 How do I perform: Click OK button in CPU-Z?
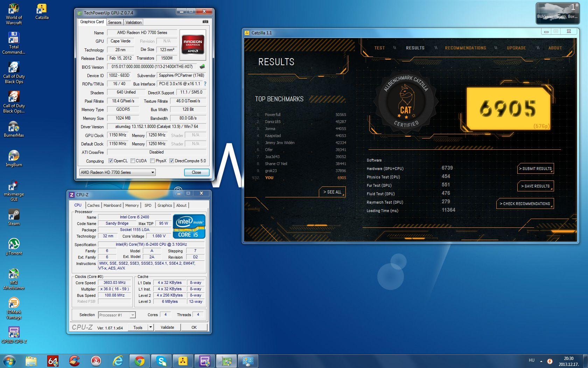[x=194, y=327]
